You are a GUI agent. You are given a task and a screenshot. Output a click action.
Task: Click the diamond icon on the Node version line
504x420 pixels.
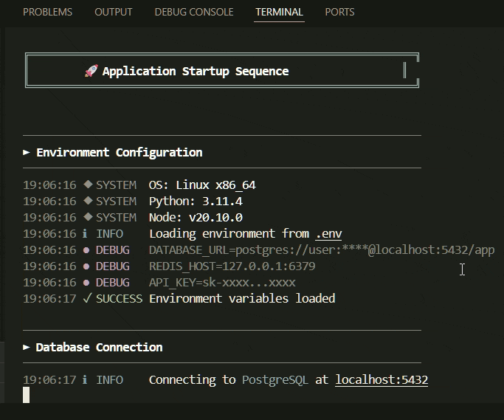tap(87, 217)
